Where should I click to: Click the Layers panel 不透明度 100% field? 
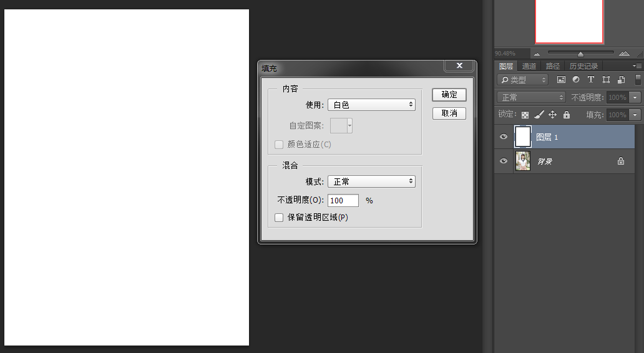[x=618, y=97]
